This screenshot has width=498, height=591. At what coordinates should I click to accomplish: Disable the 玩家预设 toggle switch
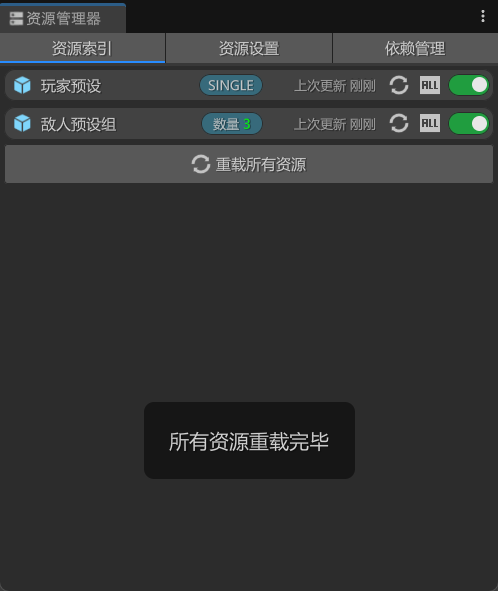point(469,85)
